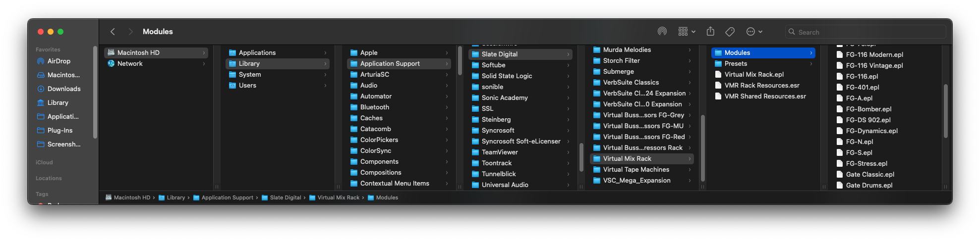This screenshot has height=241, width=980.
Task: Click the AirDrop toolbar icon
Action: click(662, 32)
